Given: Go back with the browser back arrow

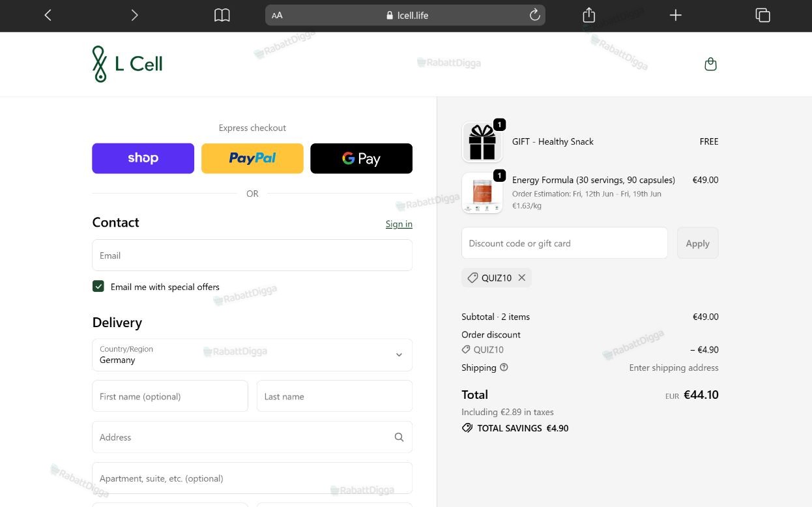Looking at the screenshot, I should [x=48, y=15].
